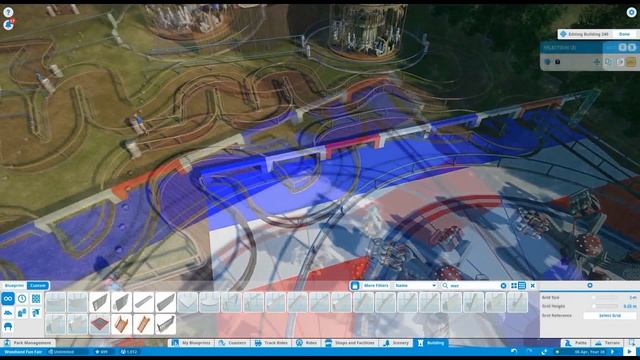Switch to grid view layout

point(514,286)
